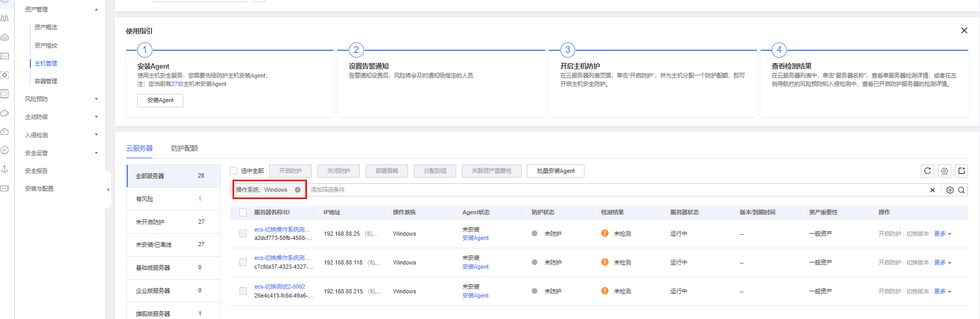980x319 pixels.
Task: Click the 安装Agent button in guide
Action: point(160,100)
